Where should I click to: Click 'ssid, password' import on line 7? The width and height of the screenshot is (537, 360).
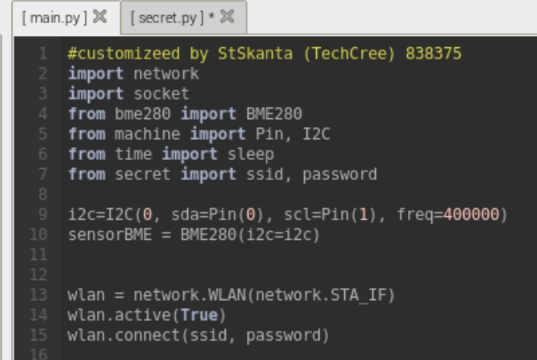[x=312, y=174]
